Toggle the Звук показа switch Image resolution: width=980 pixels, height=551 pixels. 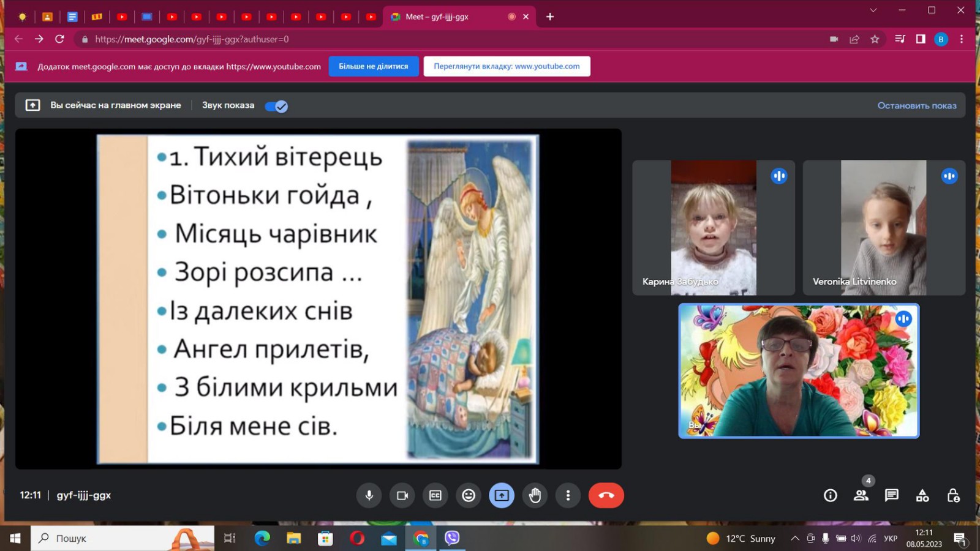point(276,106)
